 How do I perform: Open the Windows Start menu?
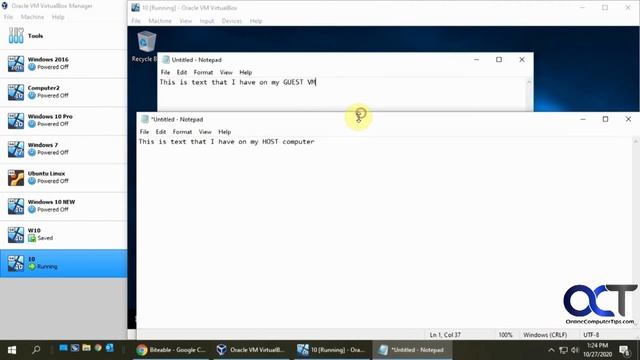tap(12, 350)
